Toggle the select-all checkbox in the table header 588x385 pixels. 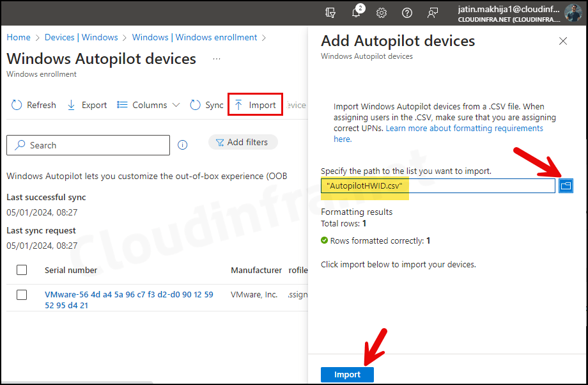pyautogui.click(x=21, y=270)
